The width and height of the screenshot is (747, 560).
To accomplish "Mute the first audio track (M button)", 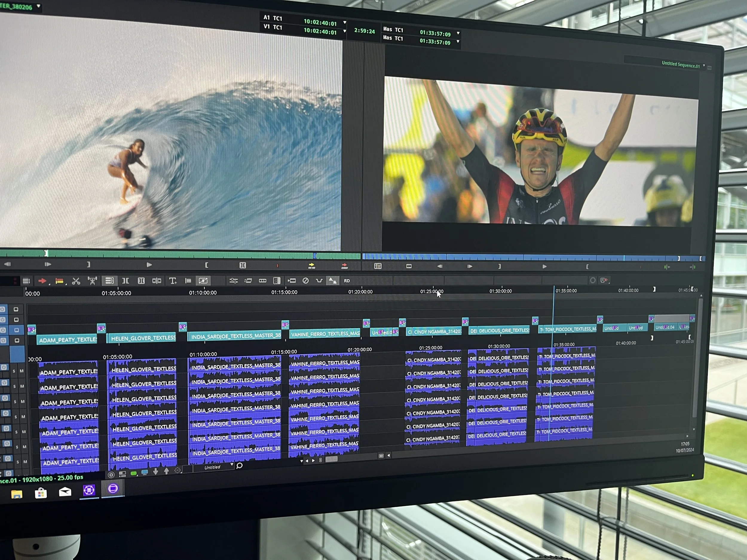I will click(22, 371).
